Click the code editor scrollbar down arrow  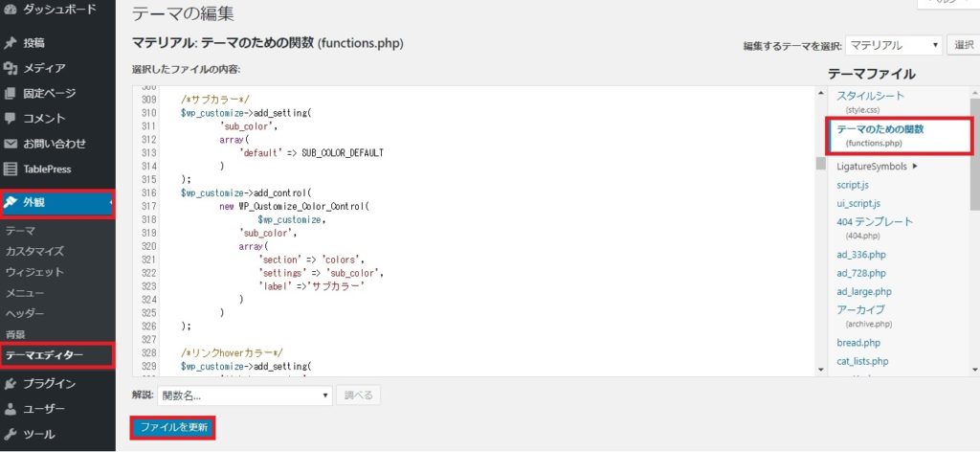click(x=821, y=370)
